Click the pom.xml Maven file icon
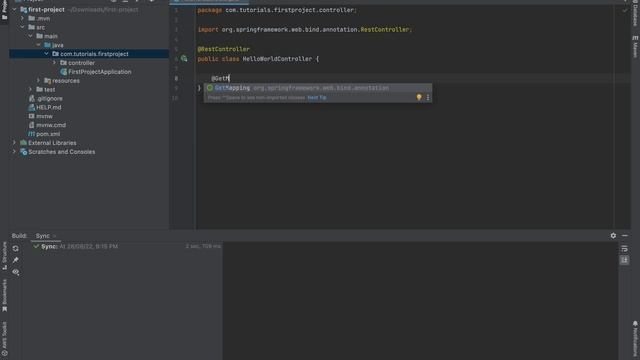The image size is (640, 360). 31,134
